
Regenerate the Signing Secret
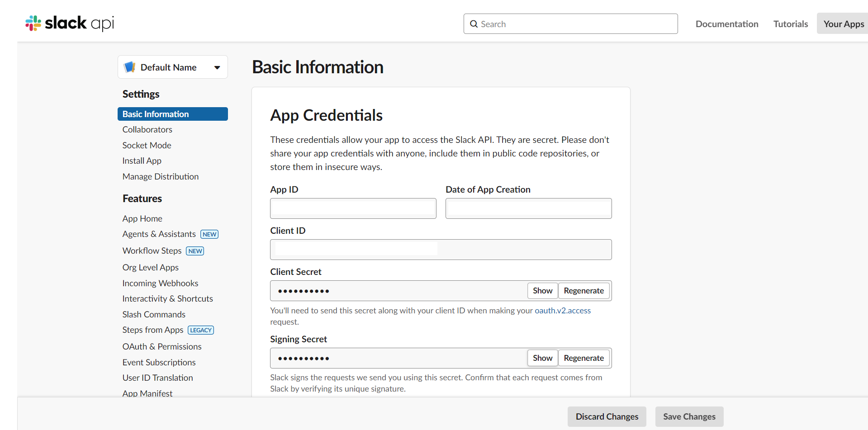583,358
